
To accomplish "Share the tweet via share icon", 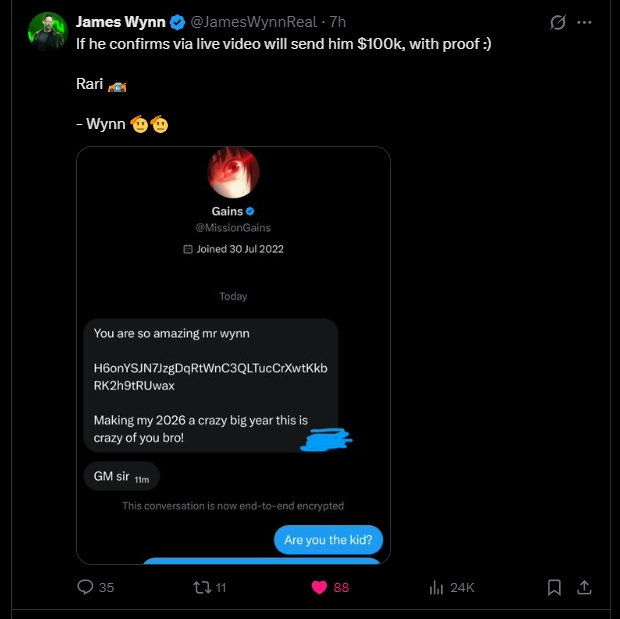I will (585, 587).
